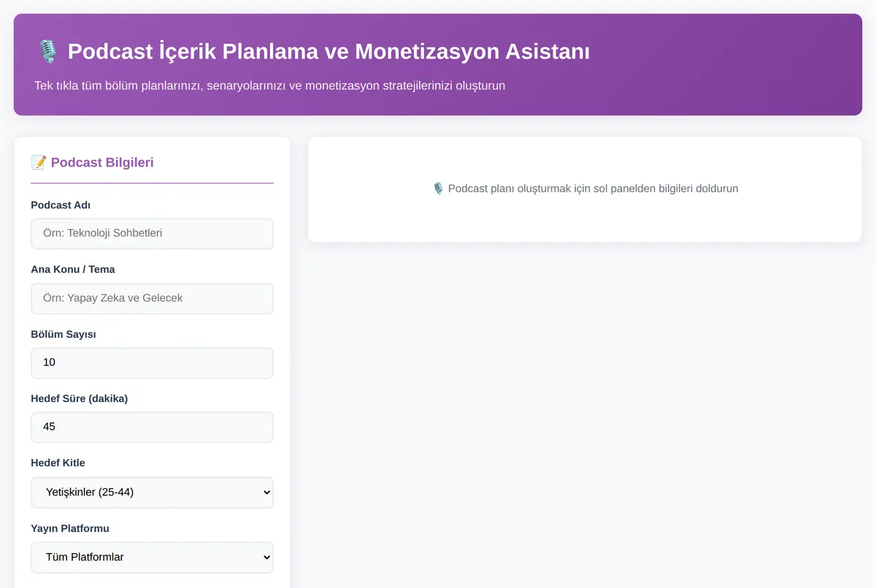Click the Podcast Bilgileri heading
The height and width of the screenshot is (588, 876).
(x=102, y=162)
